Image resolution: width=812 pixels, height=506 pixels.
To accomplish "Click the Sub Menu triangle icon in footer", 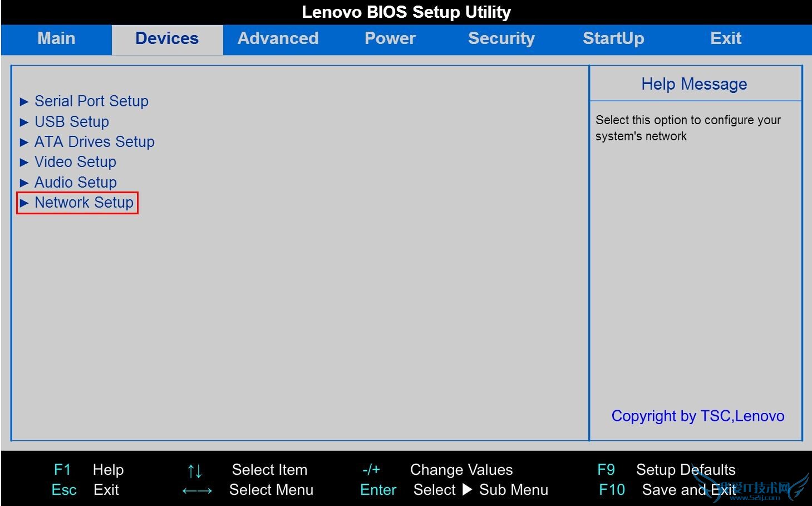I will [x=467, y=490].
